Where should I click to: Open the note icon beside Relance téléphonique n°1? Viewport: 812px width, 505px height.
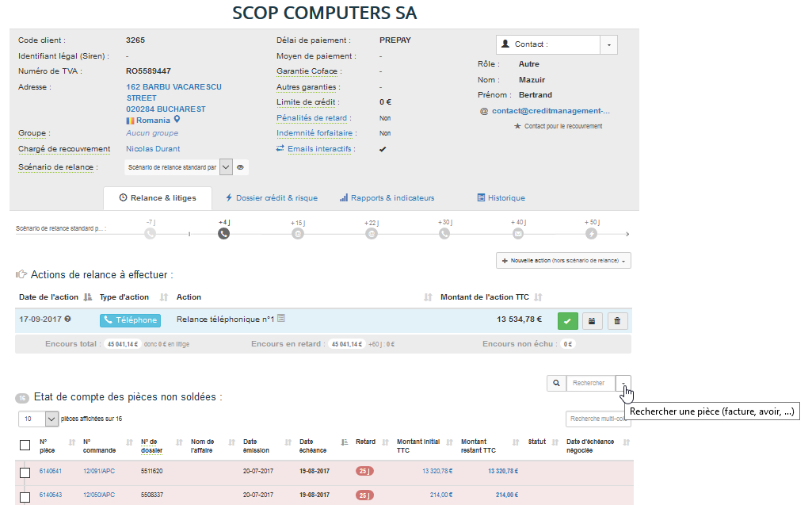[x=281, y=319]
